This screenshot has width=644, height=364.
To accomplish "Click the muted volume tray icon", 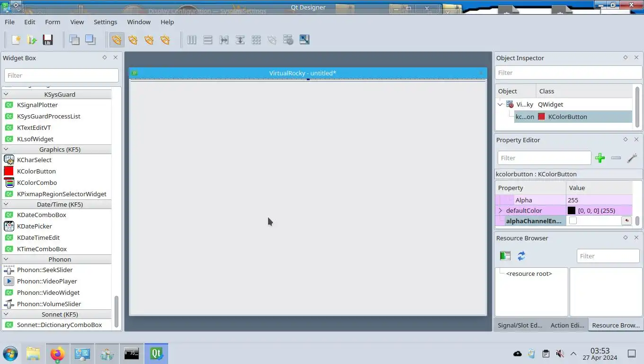I will 560,354.
